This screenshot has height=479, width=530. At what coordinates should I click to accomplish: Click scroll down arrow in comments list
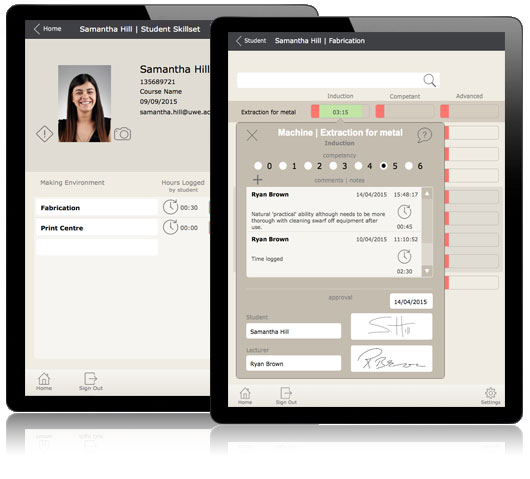tap(427, 271)
